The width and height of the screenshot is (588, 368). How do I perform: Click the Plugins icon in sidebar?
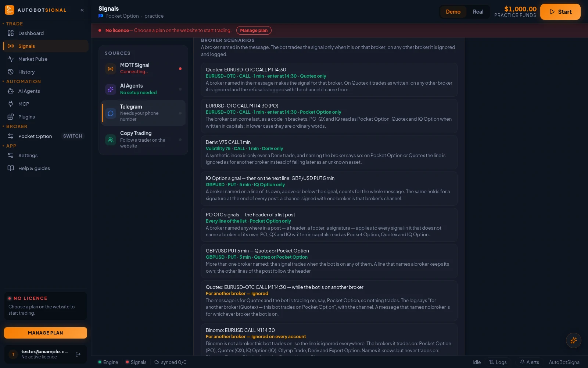tap(11, 117)
